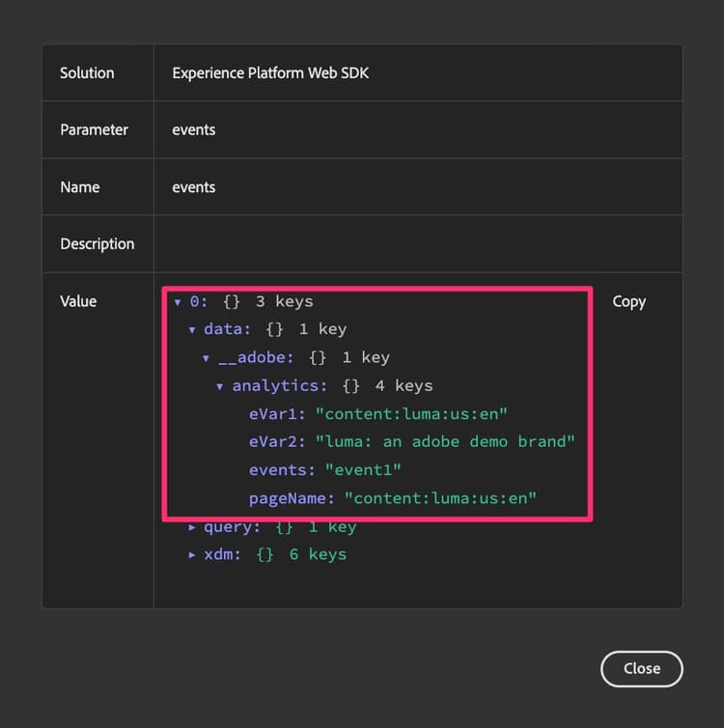Select the eVar1 key

277,413
